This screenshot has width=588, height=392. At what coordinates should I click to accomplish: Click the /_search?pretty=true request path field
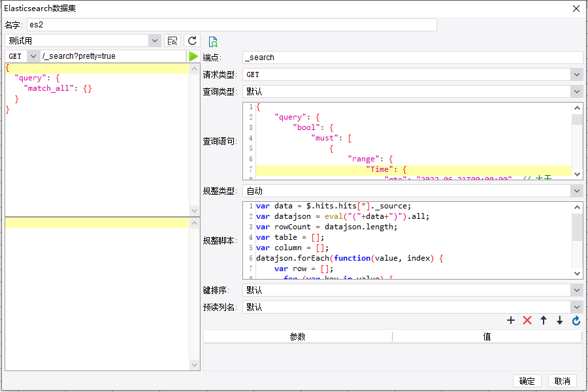113,56
